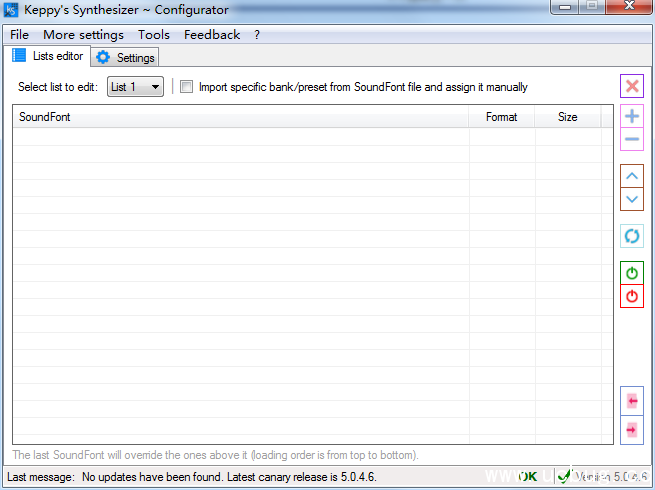Add a SoundFont with the plus icon
655x490 pixels.
tap(632, 117)
